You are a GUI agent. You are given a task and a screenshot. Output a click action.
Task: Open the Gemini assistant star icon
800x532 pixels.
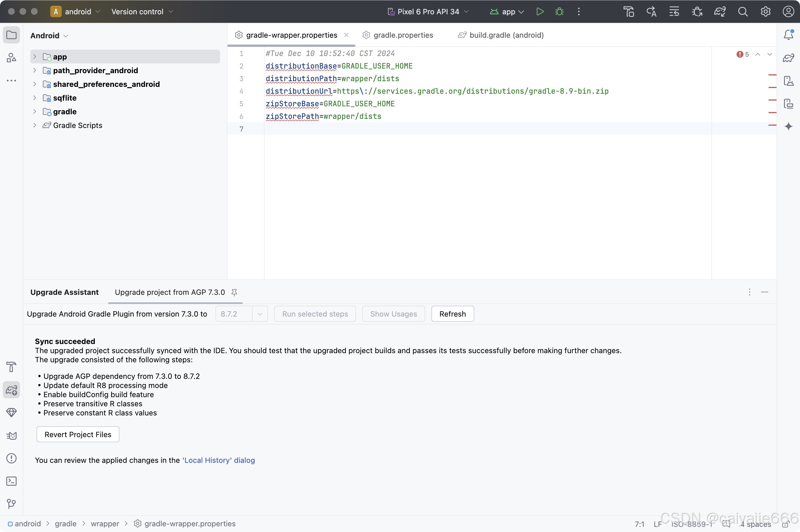[x=788, y=126]
